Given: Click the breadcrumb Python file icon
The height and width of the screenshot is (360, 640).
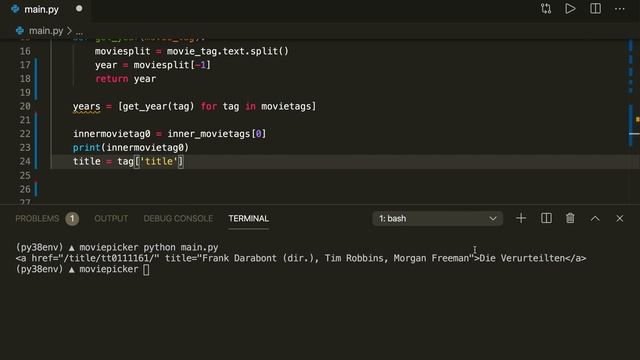Looking at the screenshot, I should click(20, 31).
